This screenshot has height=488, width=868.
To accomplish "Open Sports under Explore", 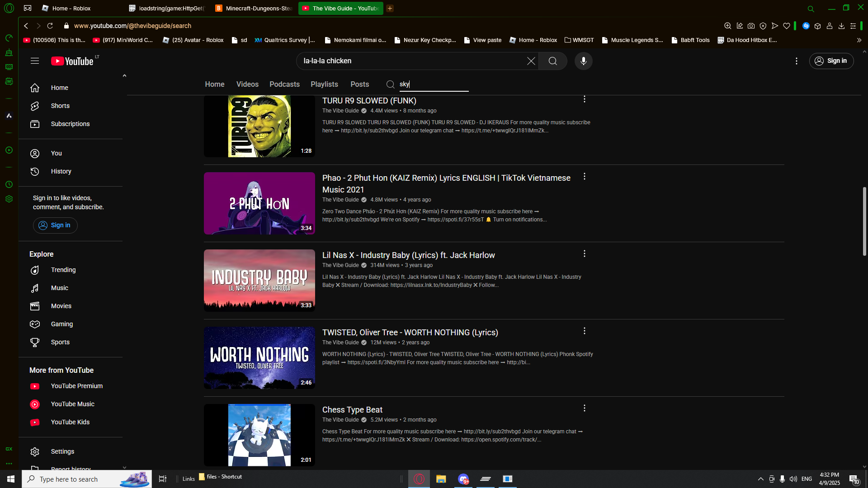I will click(71, 342).
